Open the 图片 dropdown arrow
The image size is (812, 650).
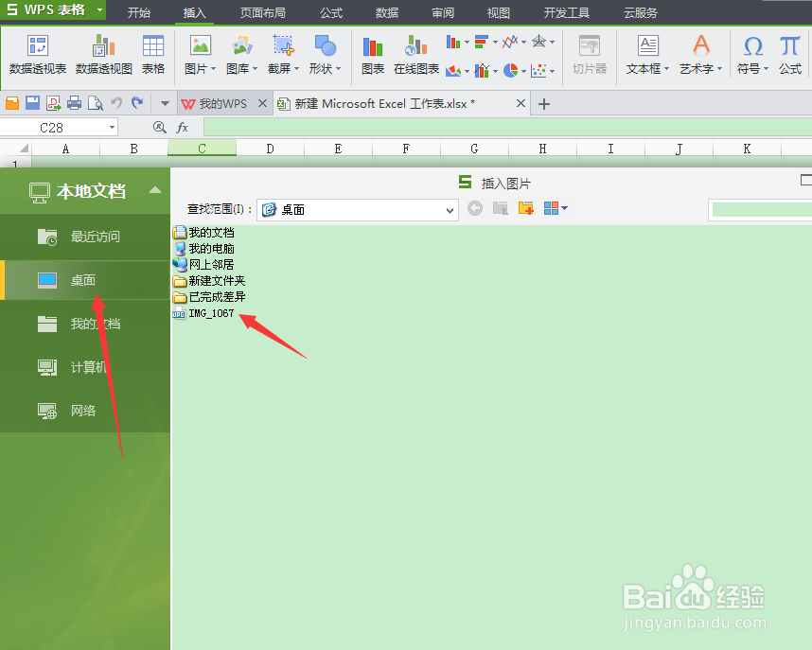(x=213, y=69)
